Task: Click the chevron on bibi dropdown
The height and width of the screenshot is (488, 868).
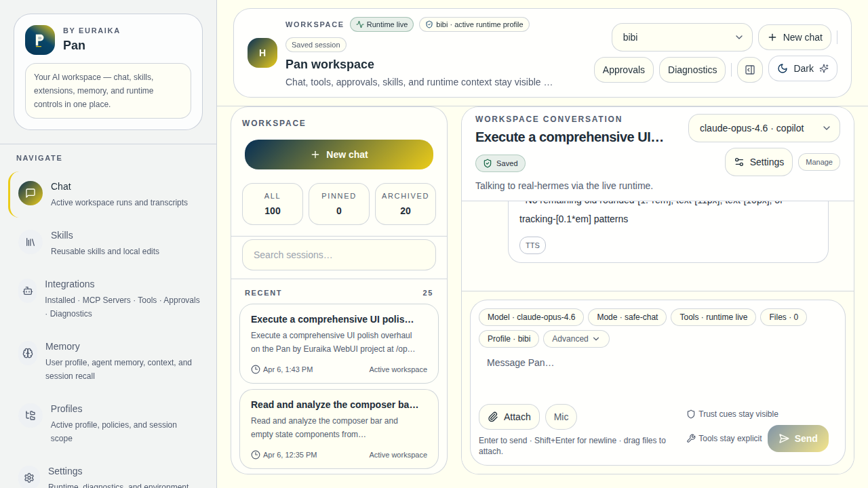Action: 739,37
